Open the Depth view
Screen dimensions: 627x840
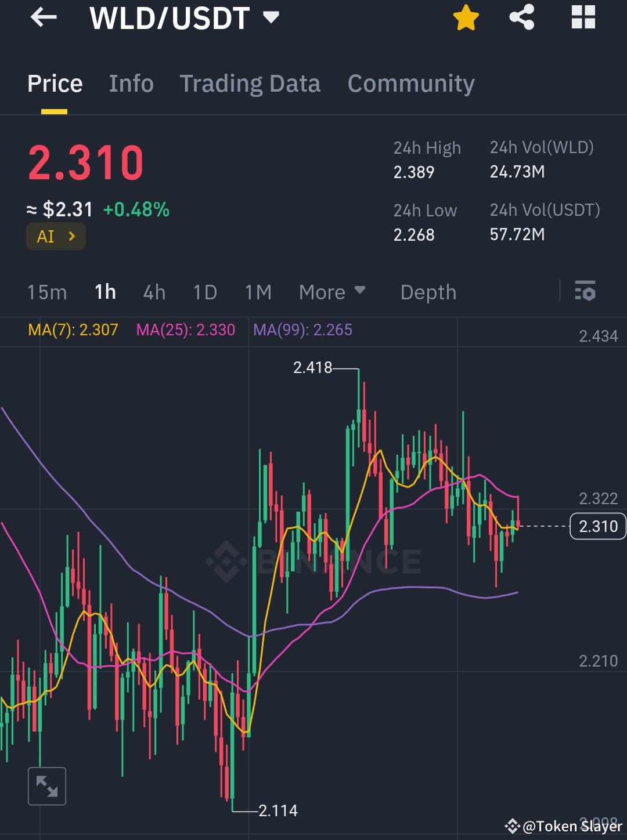(x=428, y=292)
